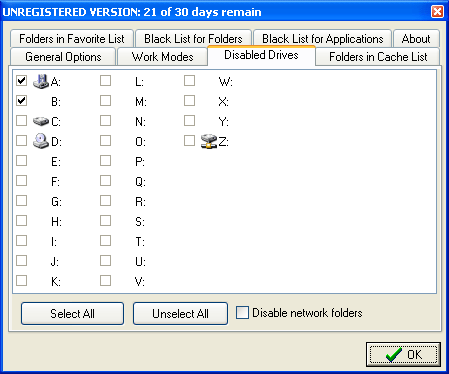Image resolution: width=449 pixels, height=374 pixels.
Task: Click the green checkmark icon on OK
Action: point(394,355)
